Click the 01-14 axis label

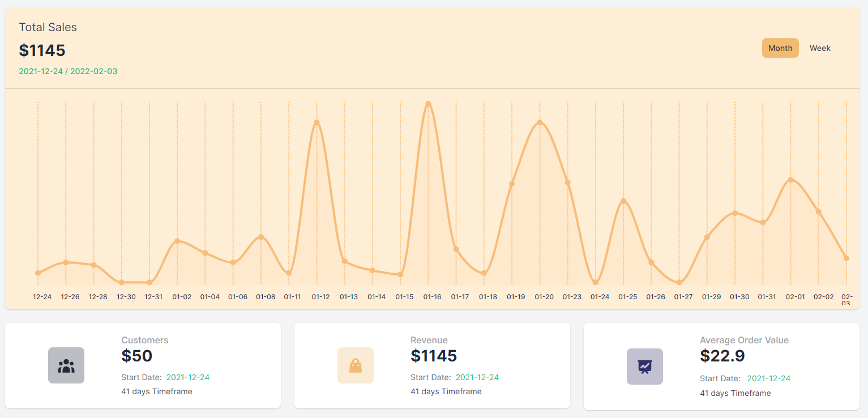point(377,297)
